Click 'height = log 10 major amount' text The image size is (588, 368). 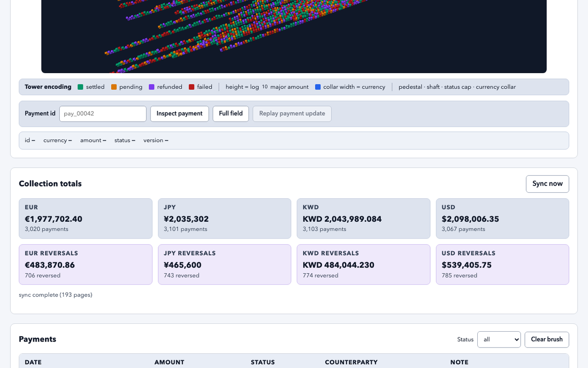pyautogui.click(x=267, y=87)
